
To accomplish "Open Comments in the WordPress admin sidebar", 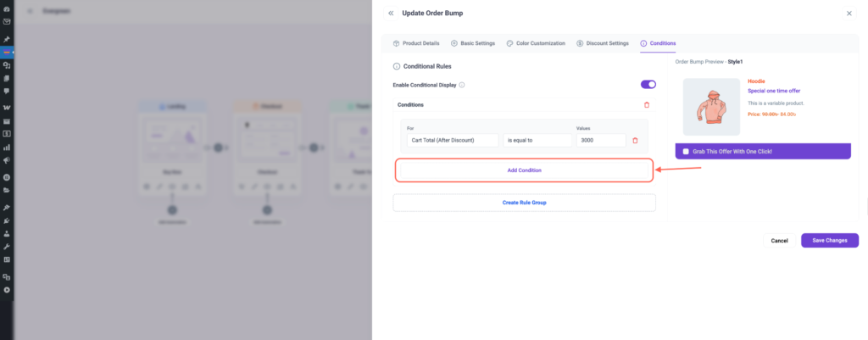I will pyautogui.click(x=7, y=90).
